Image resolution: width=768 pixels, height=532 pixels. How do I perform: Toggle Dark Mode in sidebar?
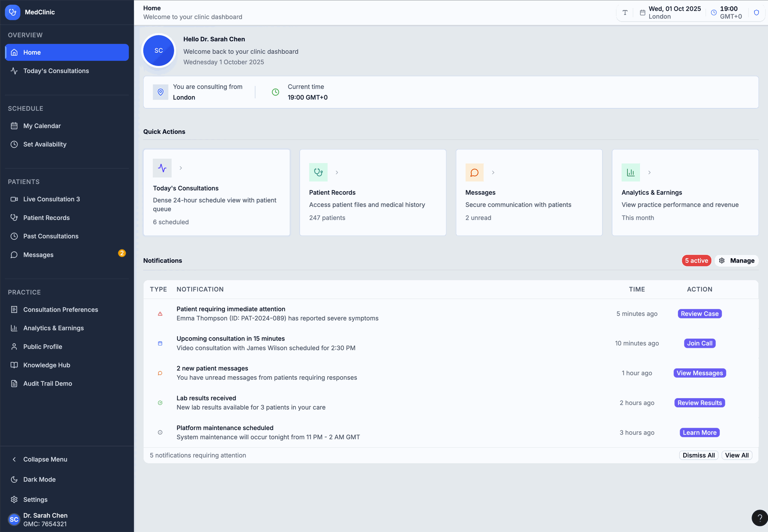[x=39, y=479]
